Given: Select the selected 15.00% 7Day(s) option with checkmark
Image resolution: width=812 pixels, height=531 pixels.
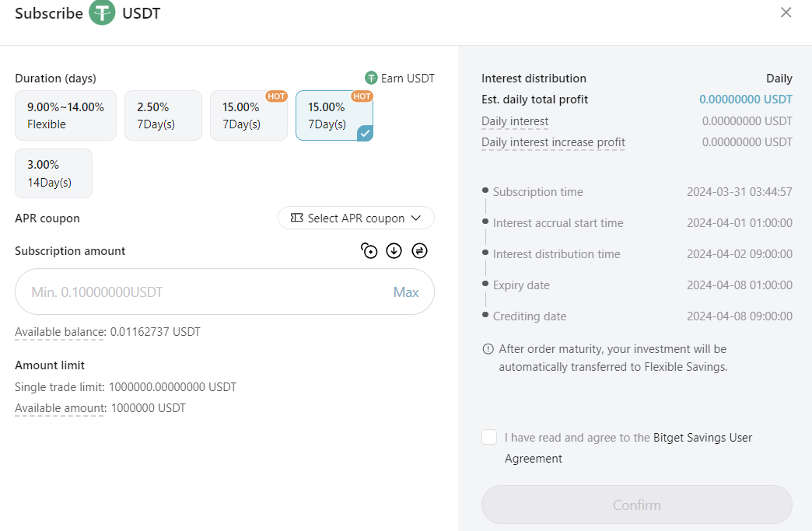Looking at the screenshot, I should point(334,115).
